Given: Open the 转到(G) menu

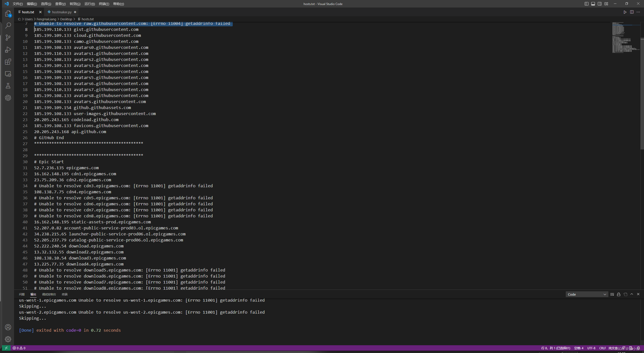Looking at the screenshot, I should click(75, 4).
